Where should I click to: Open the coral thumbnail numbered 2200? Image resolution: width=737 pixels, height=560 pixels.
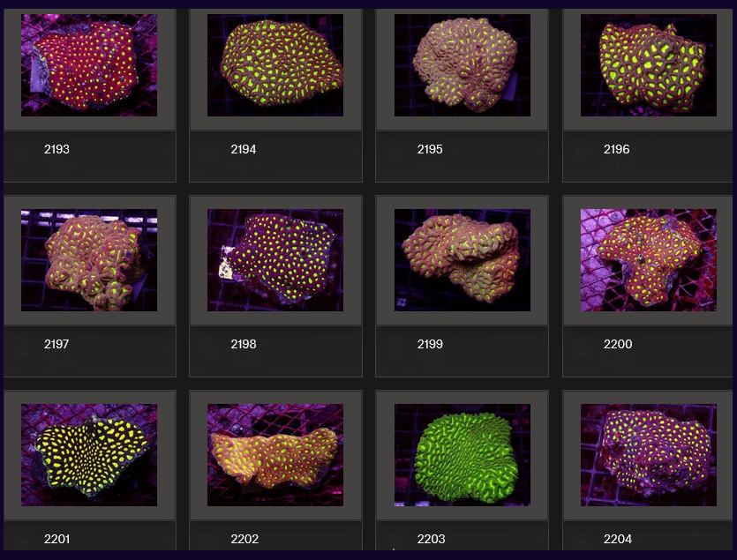point(649,260)
